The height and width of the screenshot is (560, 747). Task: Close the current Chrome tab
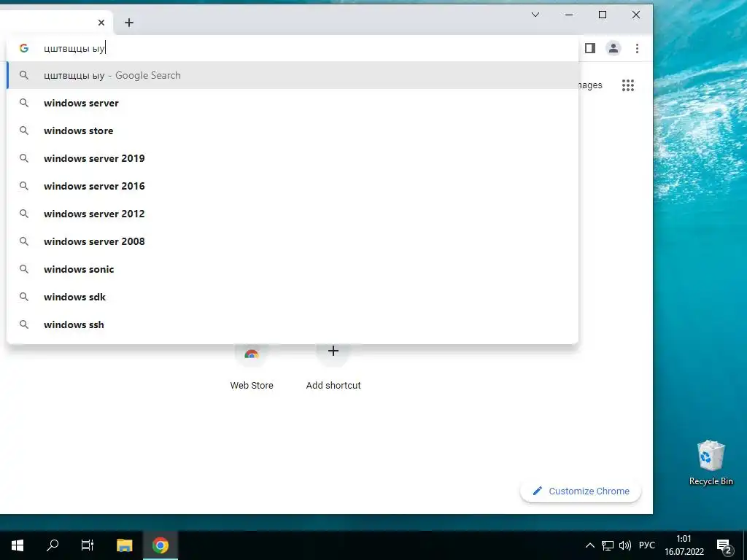click(x=101, y=23)
